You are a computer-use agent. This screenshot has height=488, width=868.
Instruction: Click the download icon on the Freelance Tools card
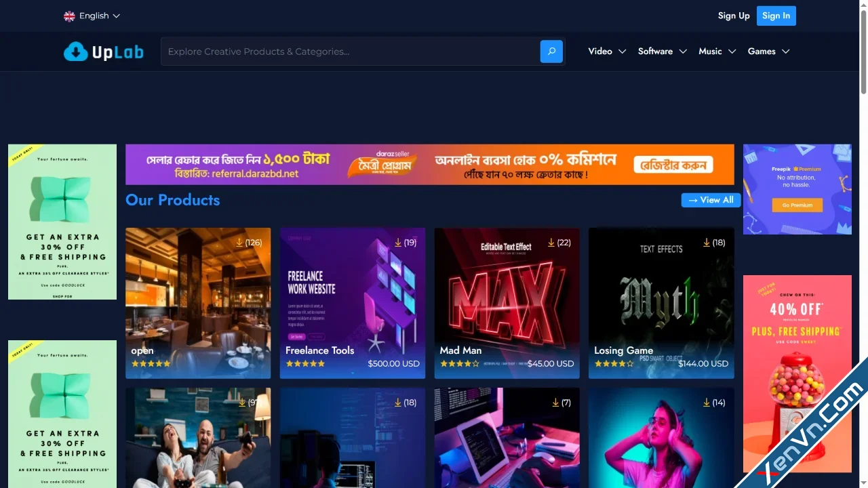(397, 242)
